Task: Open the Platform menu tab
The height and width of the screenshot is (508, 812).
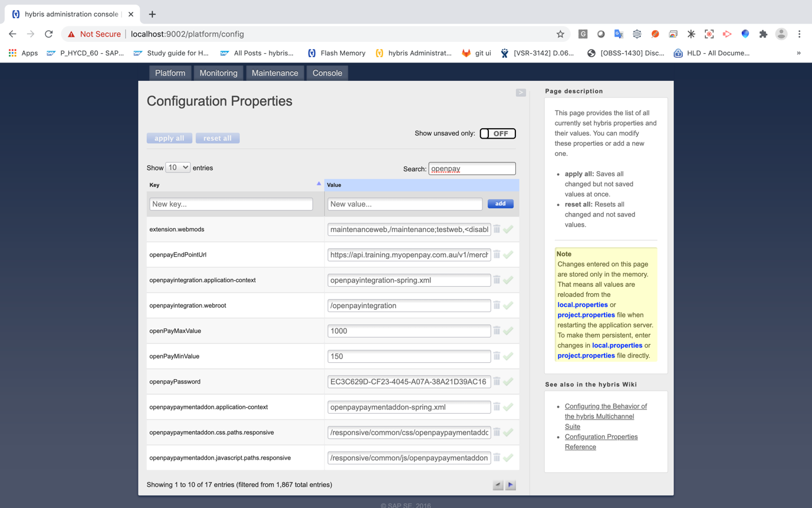Action: click(x=170, y=73)
